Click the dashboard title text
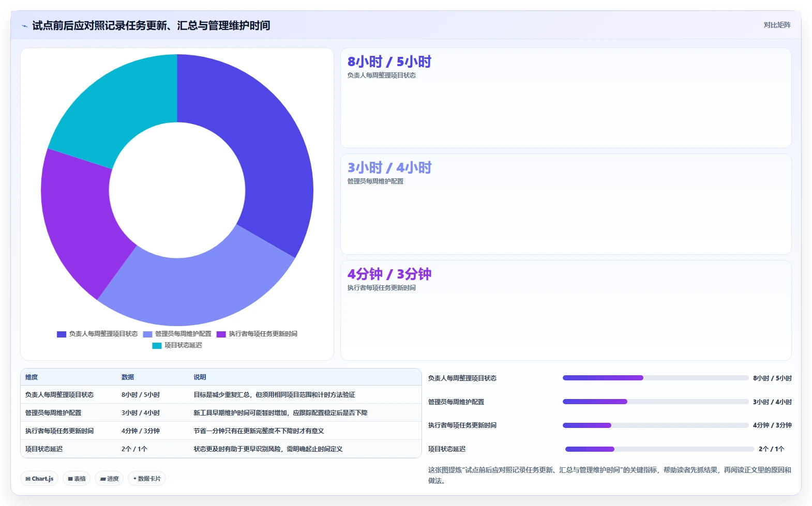Image resolution: width=812 pixels, height=506 pixels. point(151,26)
